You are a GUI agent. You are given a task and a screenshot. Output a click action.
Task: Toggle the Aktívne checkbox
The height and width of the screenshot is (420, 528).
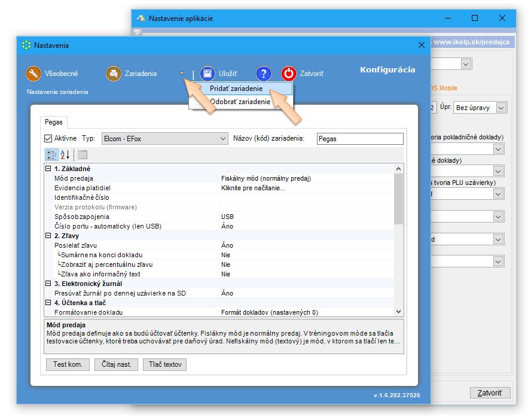click(x=48, y=138)
